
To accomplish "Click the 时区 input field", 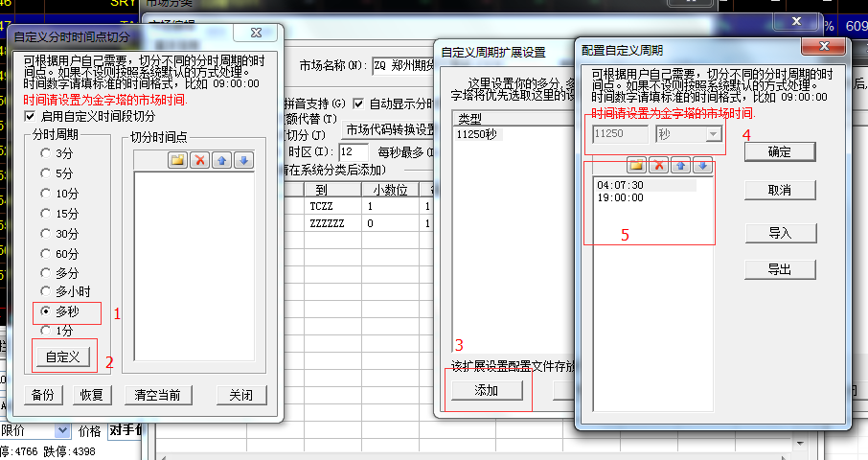I will tap(353, 152).
